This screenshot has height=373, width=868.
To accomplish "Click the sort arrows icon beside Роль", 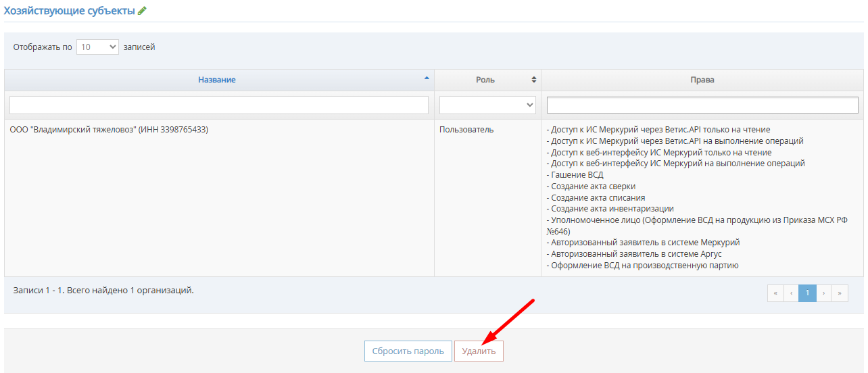I will coord(533,80).
